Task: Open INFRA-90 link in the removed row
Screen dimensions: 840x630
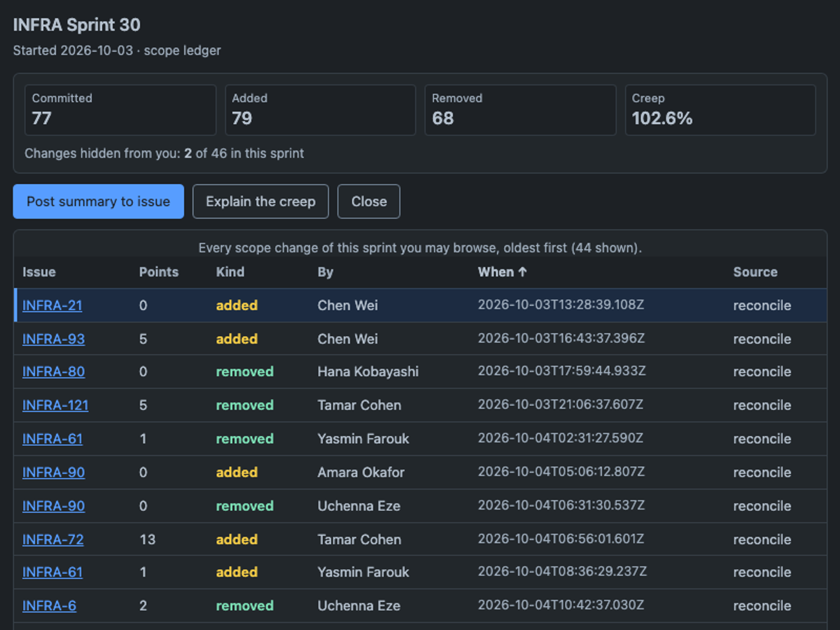Action: click(x=53, y=506)
